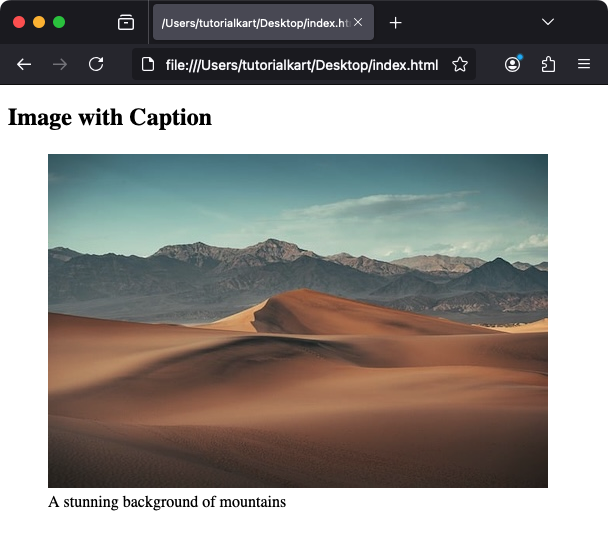Close the index.html tab
The image size is (608, 541).
[358, 22]
